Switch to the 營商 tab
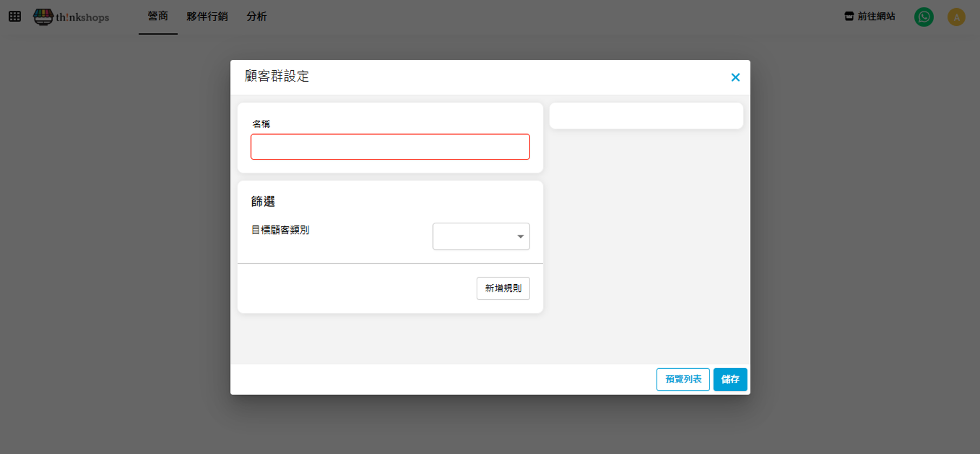 (x=158, y=16)
